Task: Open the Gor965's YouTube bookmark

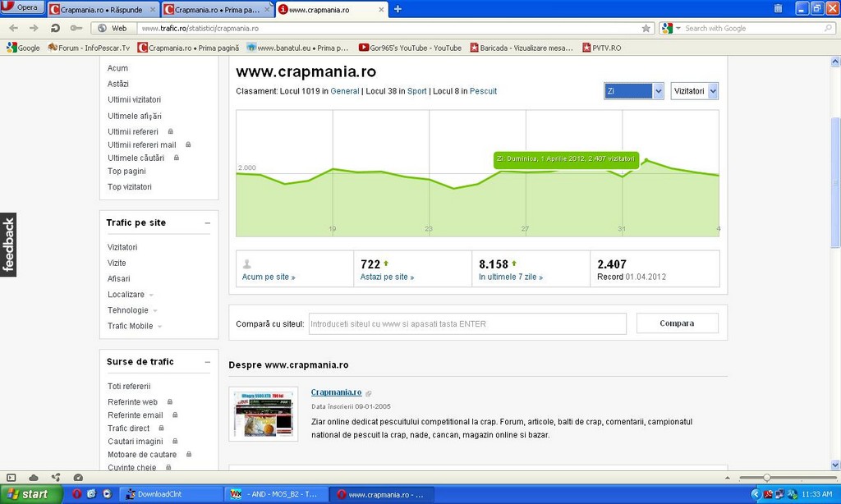Action: [x=411, y=48]
